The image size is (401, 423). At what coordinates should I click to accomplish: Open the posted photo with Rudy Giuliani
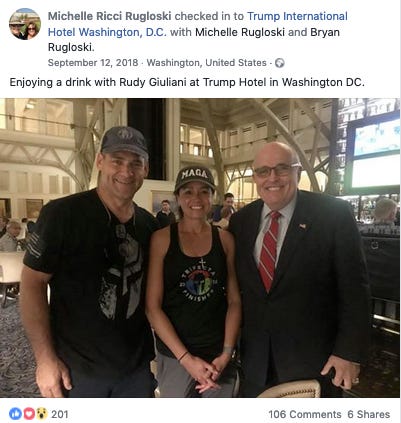[200, 248]
